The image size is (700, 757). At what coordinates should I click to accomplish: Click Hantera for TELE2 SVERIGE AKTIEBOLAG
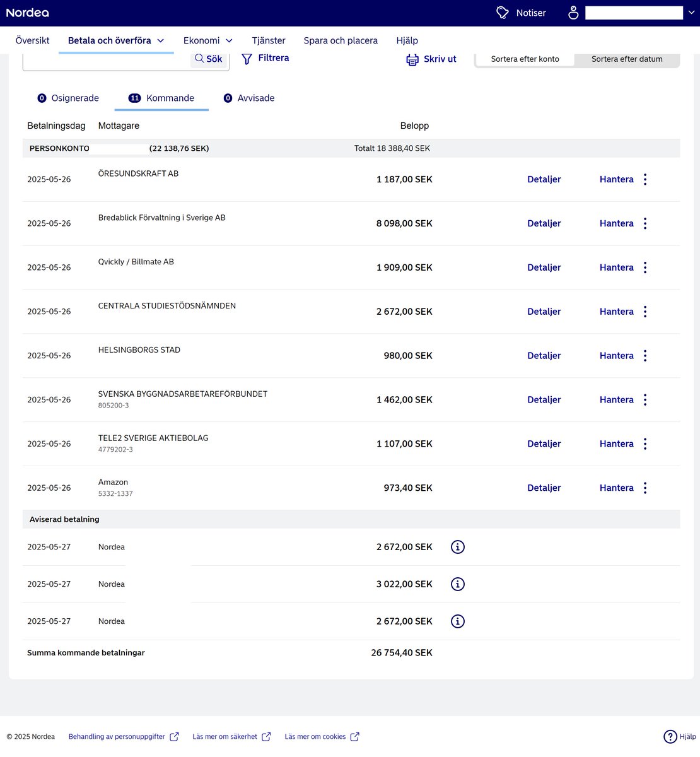[x=616, y=444]
